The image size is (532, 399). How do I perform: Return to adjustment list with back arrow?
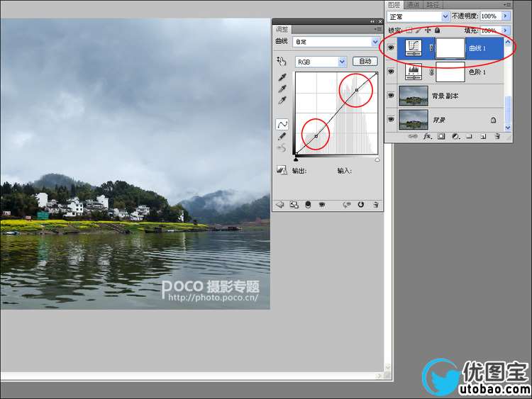[x=279, y=205]
